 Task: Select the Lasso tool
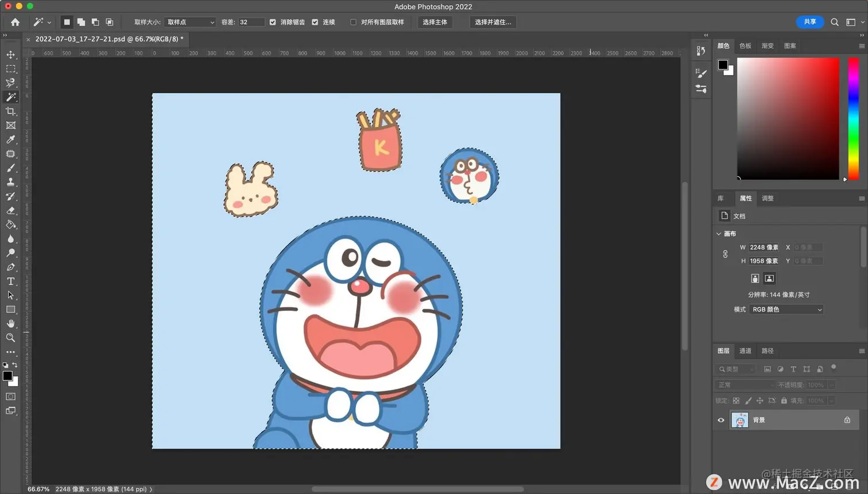pyautogui.click(x=10, y=83)
